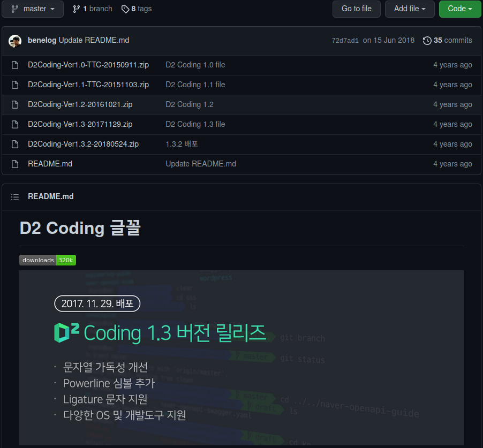Open D2Coding-Ver1.3-20171129.zip file
Image resolution: width=483 pixels, height=448 pixels.
80,124
